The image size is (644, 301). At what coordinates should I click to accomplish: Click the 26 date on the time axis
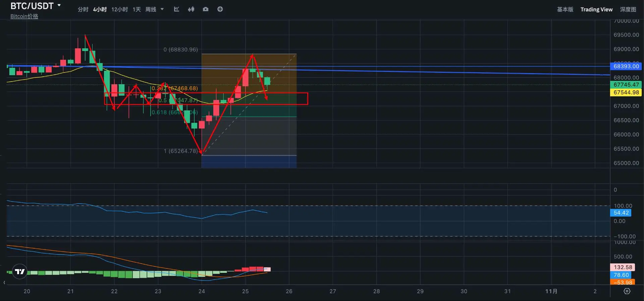(289, 291)
